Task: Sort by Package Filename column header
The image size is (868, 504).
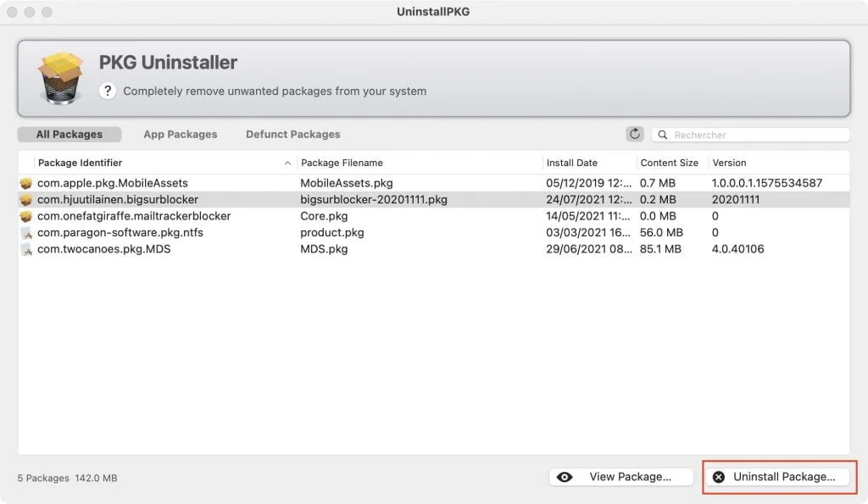Action: point(342,163)
